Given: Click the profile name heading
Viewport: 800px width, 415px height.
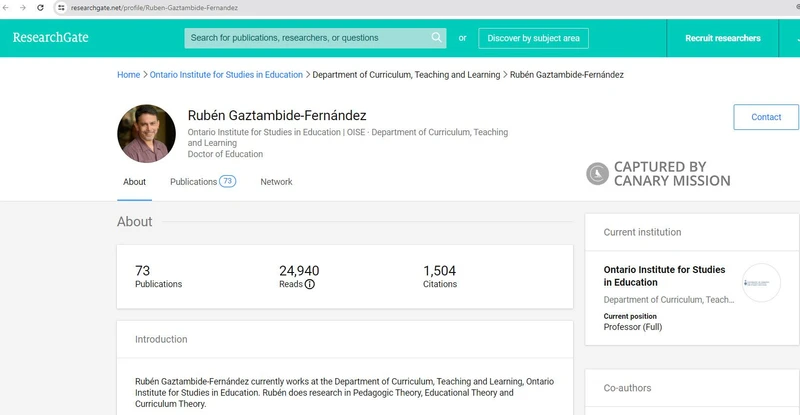Looking at the screenshot, I should 277,115.
